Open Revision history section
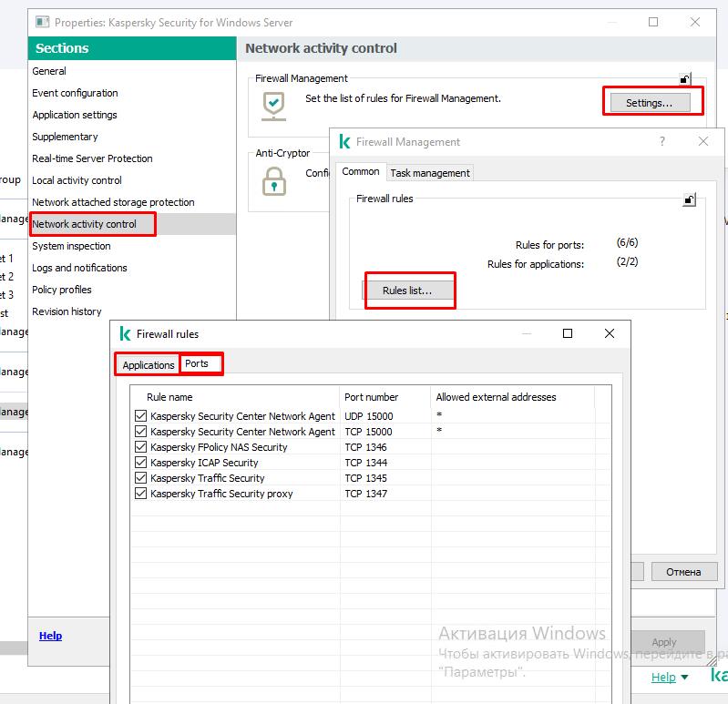This screenshot has height=704, width=728. (67, 311)
